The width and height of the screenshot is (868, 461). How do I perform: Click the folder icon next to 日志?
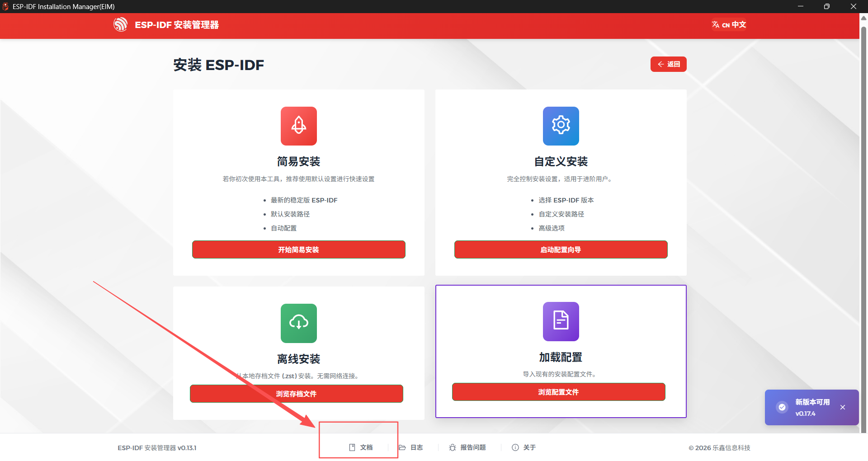402,447
